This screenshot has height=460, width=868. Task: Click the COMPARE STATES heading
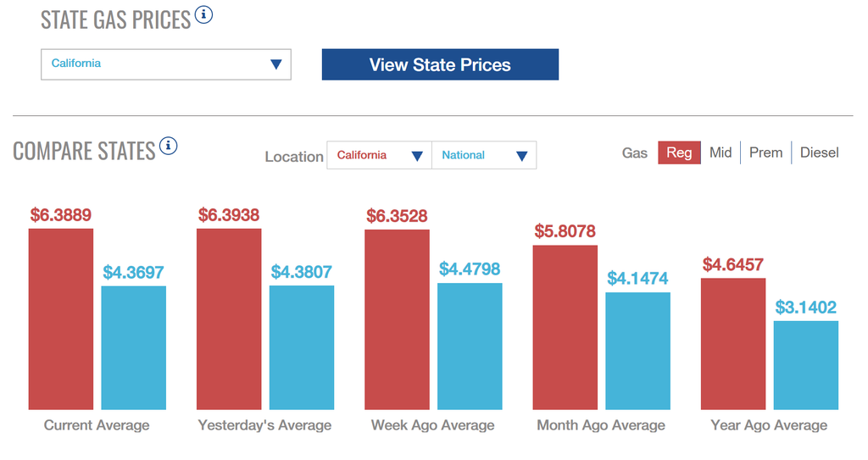tap(84, 152)
